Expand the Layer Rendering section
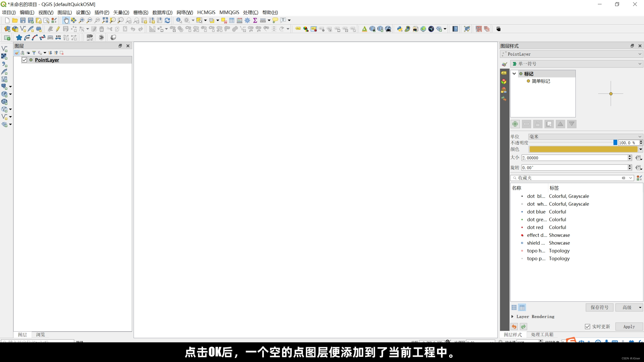The width and height of the screenshot is (644, 362). point(513,317)
